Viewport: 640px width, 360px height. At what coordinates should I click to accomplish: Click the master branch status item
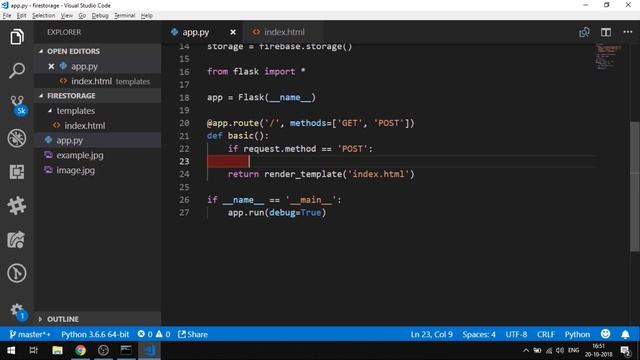coord(30,334)
